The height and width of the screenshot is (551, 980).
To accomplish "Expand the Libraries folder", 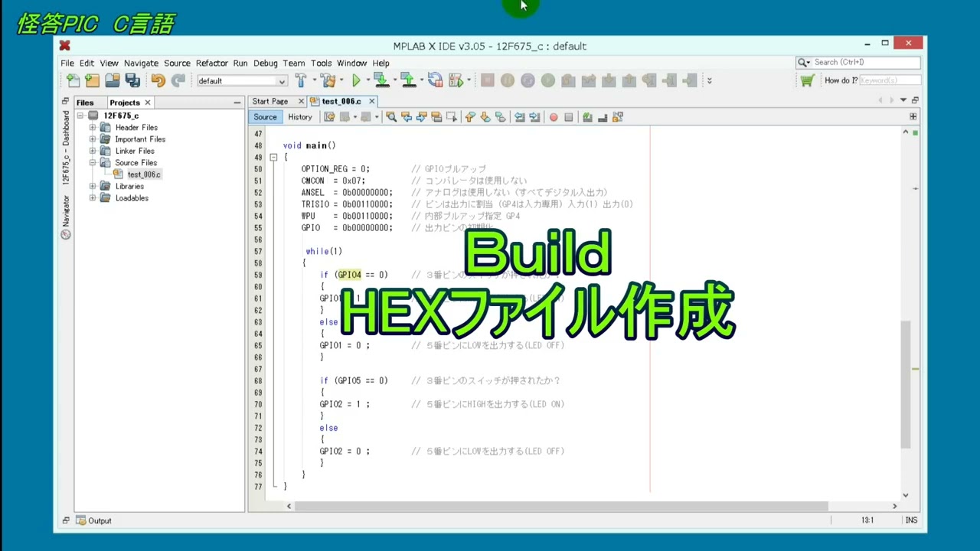I will [93, 186].
